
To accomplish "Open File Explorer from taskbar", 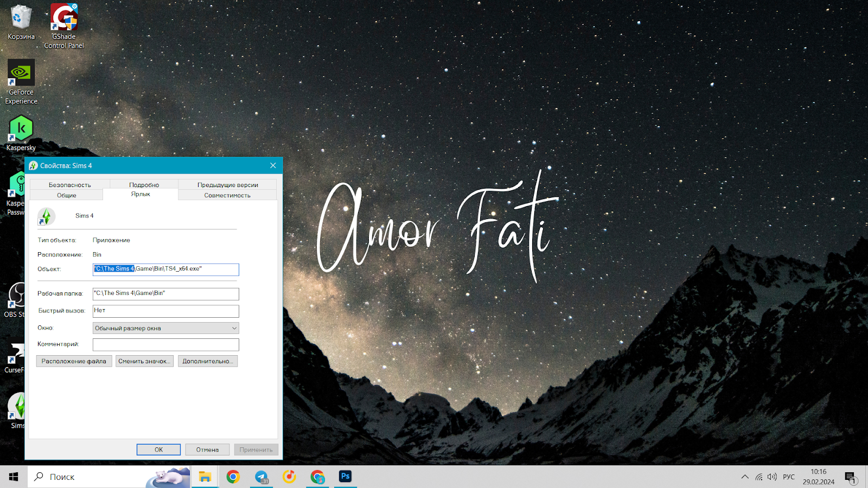I will coord(205,477).
